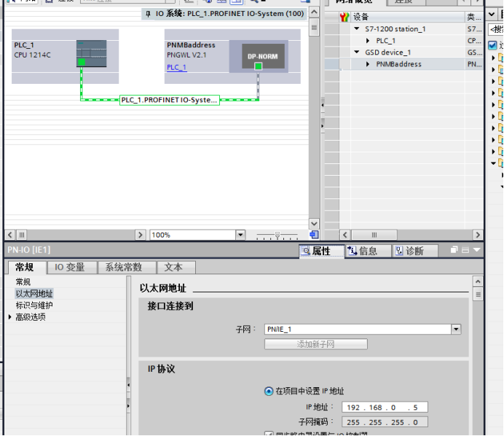Select the PLC_1 CPU 1214C device image
Viewport: 504px width, 436px height.
91,53
